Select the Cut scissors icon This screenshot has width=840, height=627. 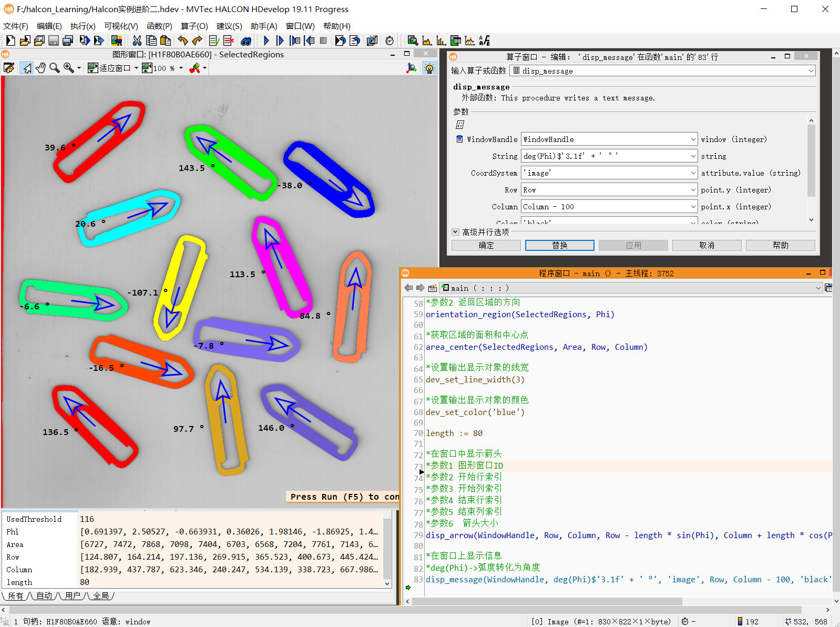(x=137, y=41)
